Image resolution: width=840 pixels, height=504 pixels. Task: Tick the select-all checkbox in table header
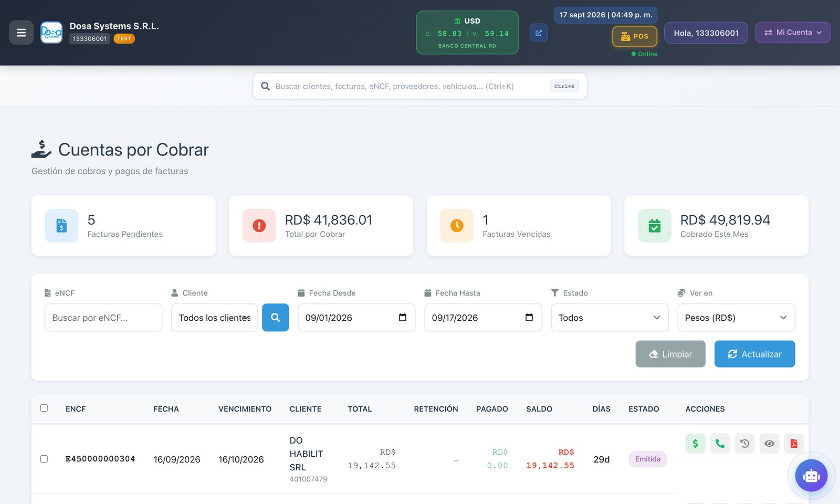tap(44, 408)
